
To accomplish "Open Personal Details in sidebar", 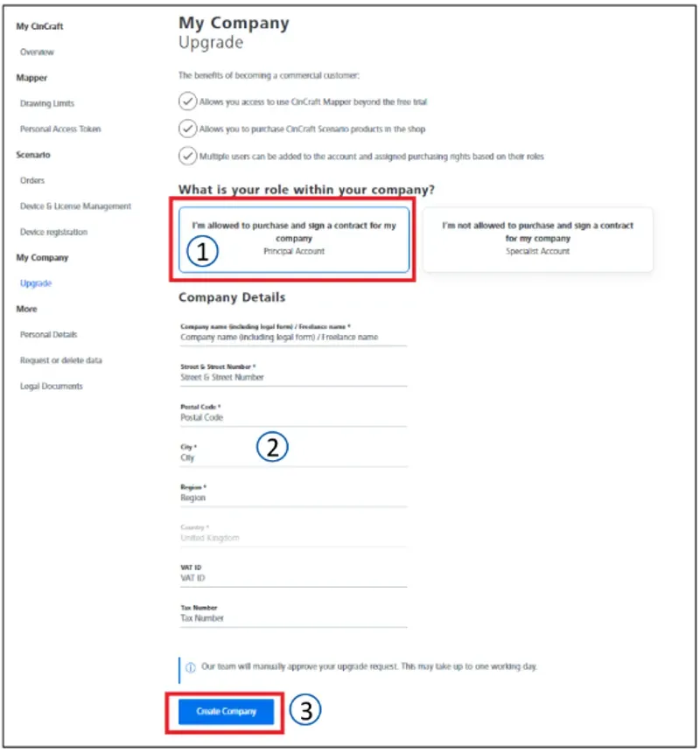I will click(48, 334).
